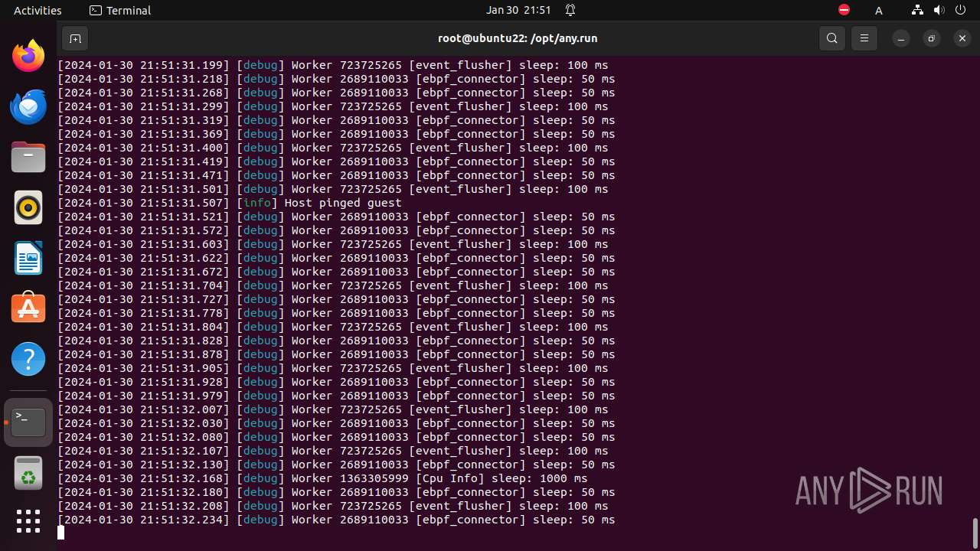Minimize the terminal window
Image resolution: width=980 pixels, height=551 pixels.
[x=901, y=38]
